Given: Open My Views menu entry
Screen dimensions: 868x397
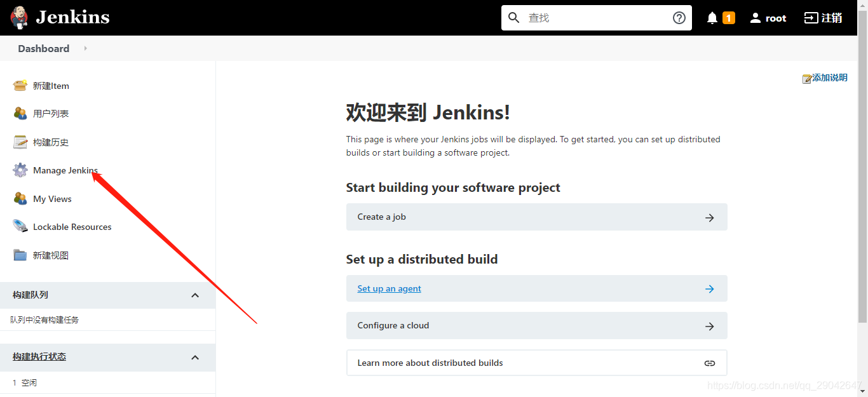Looking at the screenshot, I should click(52, 199).
